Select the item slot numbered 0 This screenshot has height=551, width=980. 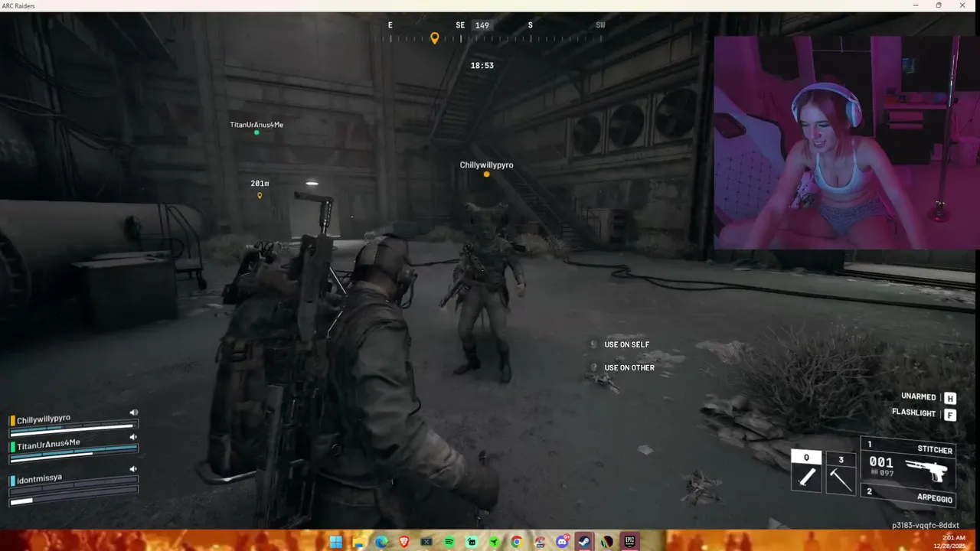pyautogui.click(x=806, y=471)
